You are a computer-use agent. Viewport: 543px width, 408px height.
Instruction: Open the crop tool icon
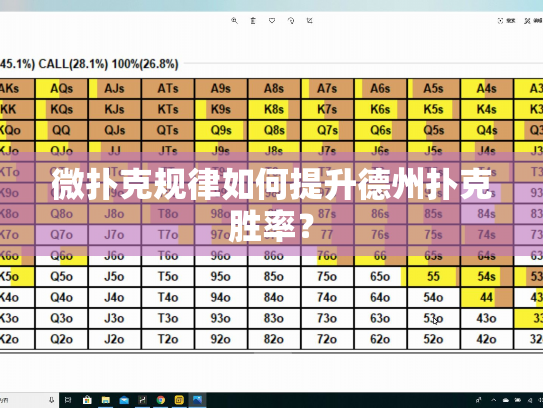pos(310,21)
